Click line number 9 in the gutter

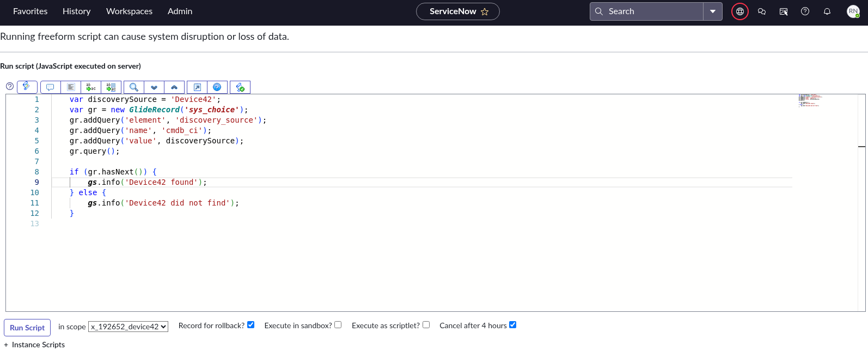(x=37, y=182)
